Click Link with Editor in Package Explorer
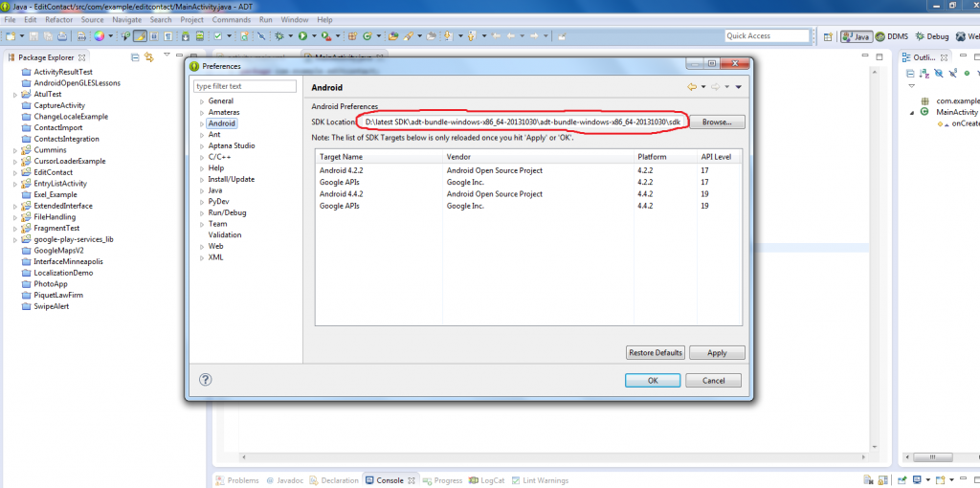980x488 pixels. click(147, 57)
